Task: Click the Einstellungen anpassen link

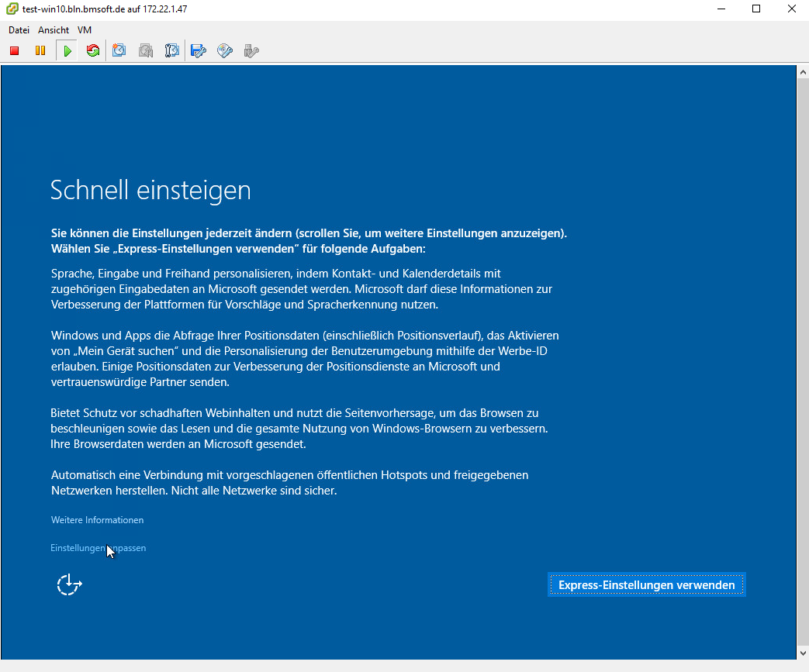Action: [98, 548]
